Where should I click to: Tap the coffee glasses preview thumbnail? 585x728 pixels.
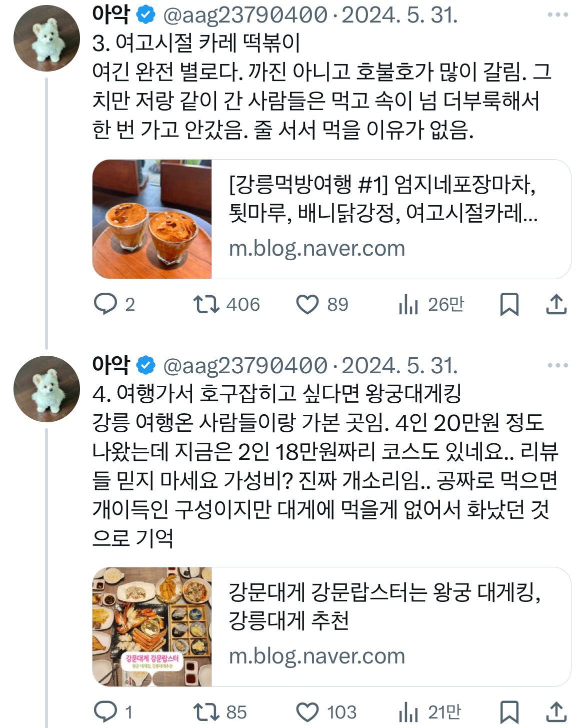[152, 219]
